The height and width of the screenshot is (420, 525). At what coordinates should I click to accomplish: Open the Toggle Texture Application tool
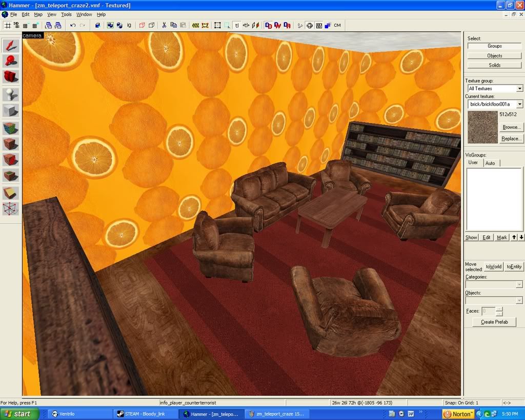(11, 128)
